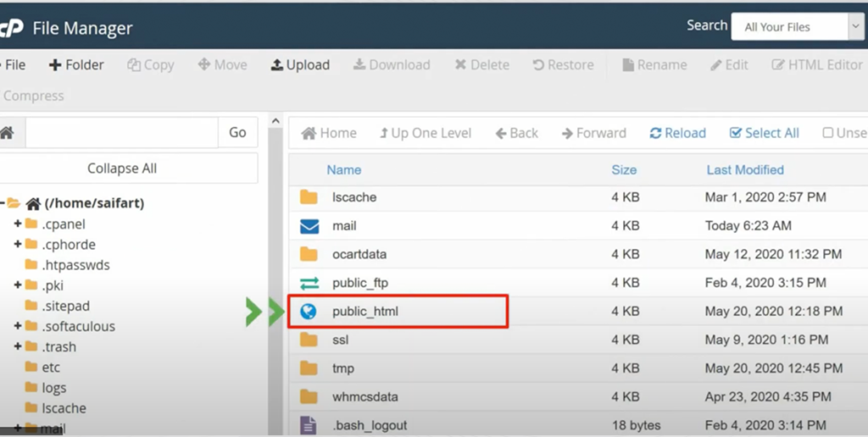Click the mail envelope icon

tap(309, 225)
